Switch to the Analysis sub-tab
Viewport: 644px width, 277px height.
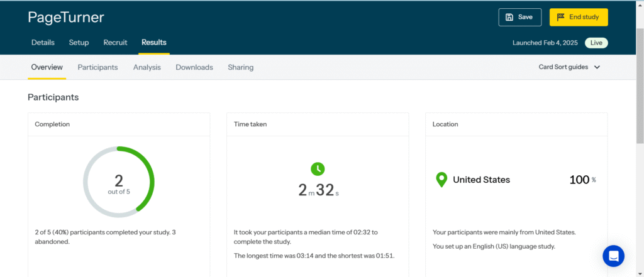click(x=147, y=67)
